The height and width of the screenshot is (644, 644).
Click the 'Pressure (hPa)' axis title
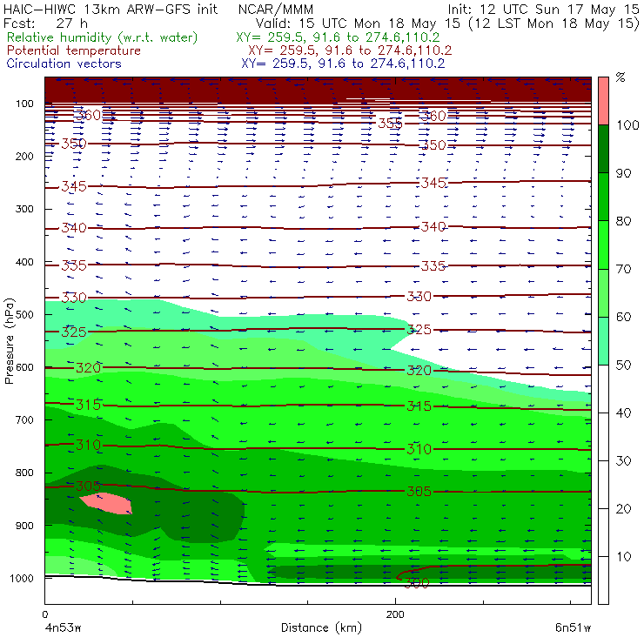click(10, 341)
